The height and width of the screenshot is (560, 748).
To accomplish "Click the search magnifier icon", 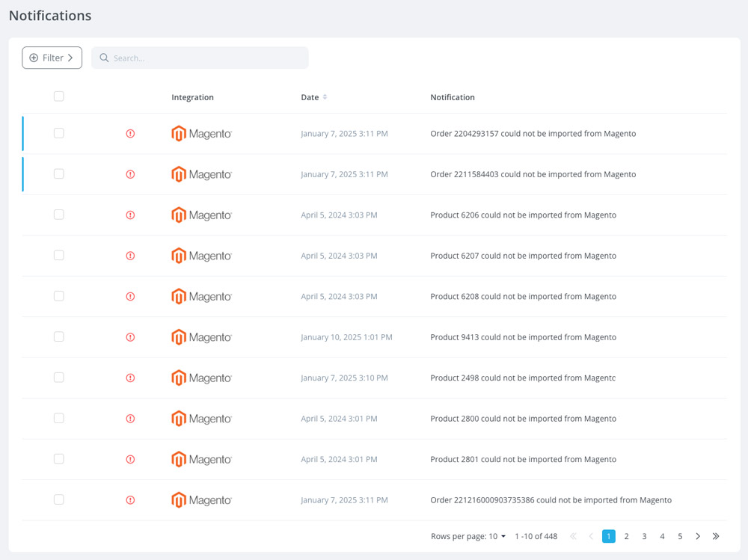I will (104, 58).
